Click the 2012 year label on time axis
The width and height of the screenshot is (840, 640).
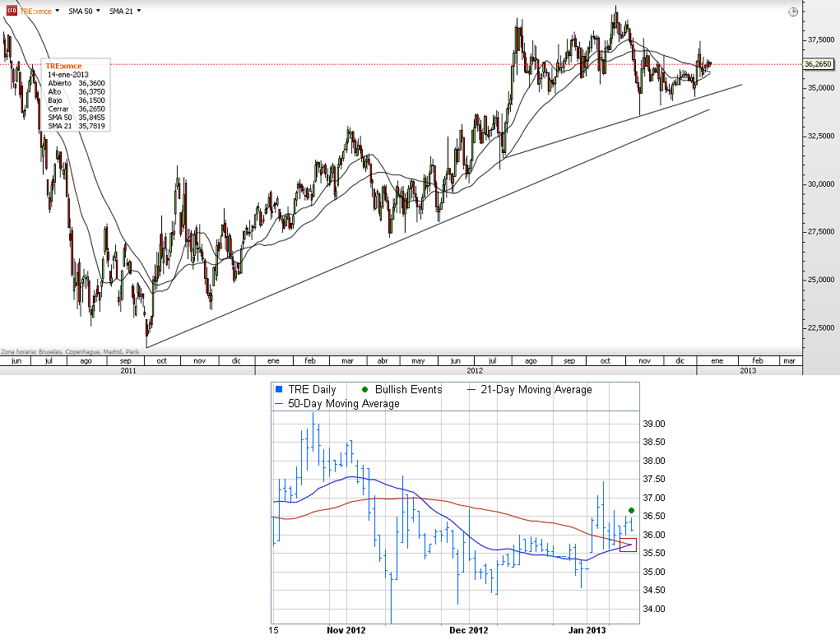(x=475, y=371)
